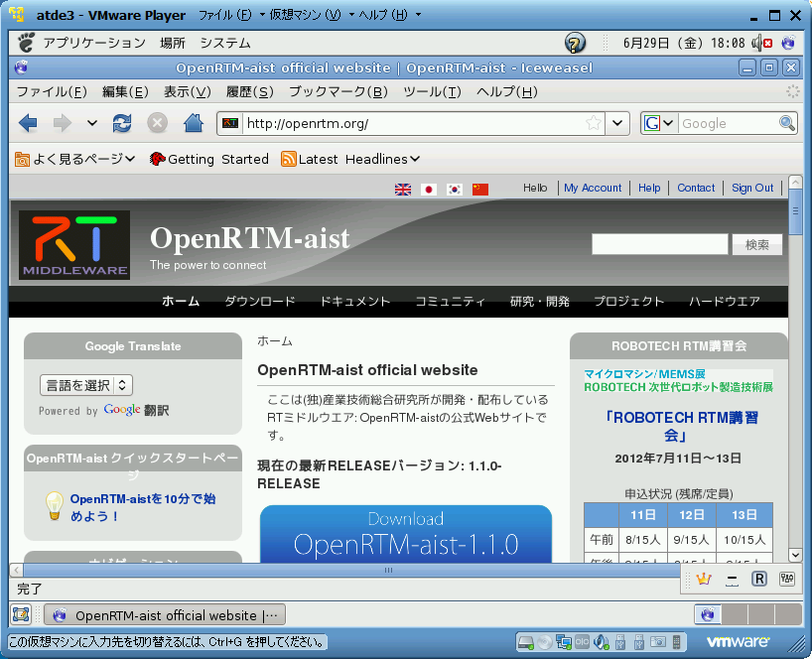The image size is (812, 659).
Task: Click the Contact link
Action: pos(696,188)
